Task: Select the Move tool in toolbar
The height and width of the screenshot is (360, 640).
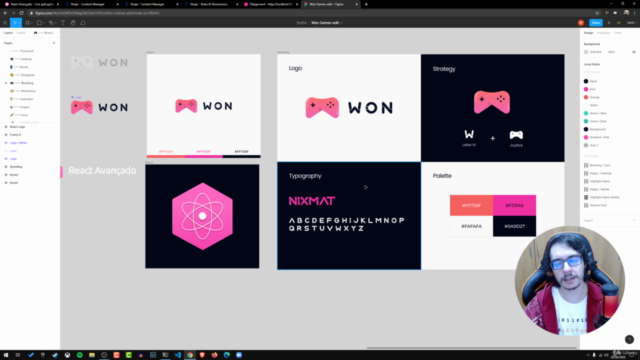Action: [14, 23]
